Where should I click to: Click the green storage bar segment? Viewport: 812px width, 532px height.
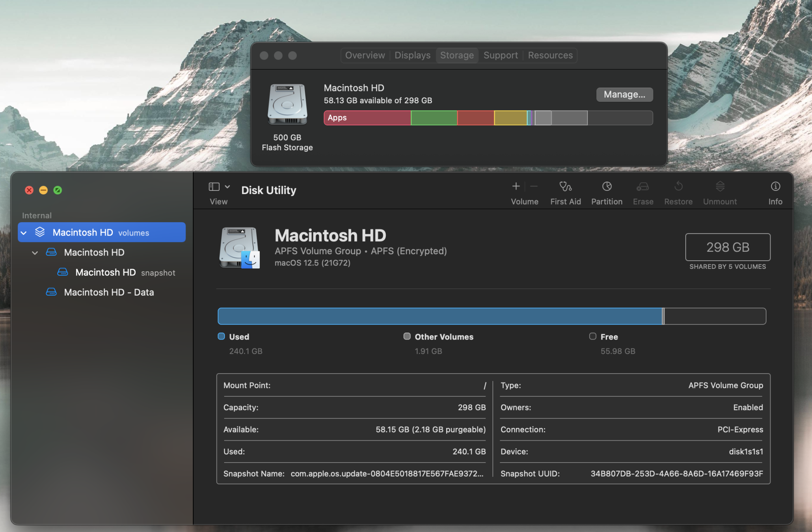point(434,118)
